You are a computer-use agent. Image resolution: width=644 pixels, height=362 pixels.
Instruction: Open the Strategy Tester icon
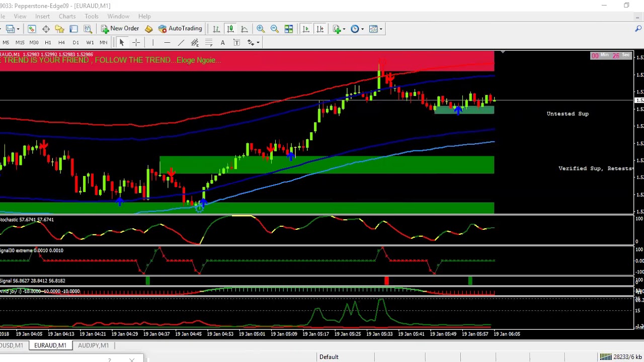click(88, 29)
